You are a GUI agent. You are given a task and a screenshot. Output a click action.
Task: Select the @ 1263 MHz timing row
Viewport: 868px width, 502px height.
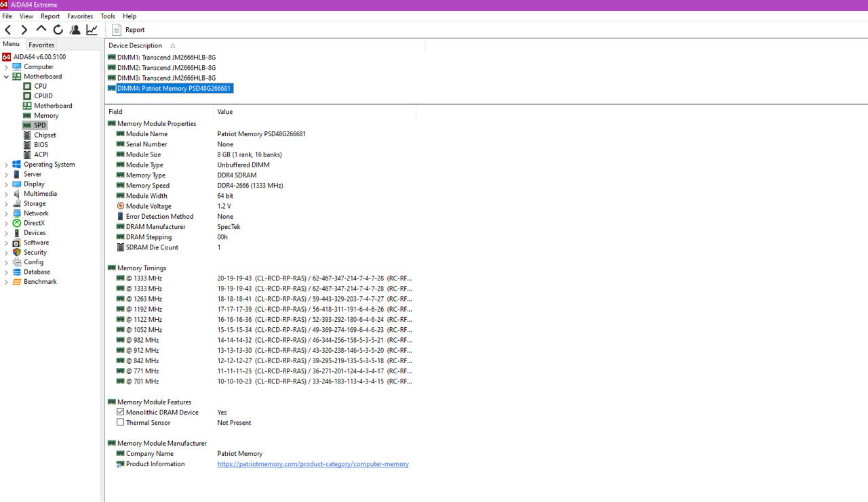click(x=261, y=299)
